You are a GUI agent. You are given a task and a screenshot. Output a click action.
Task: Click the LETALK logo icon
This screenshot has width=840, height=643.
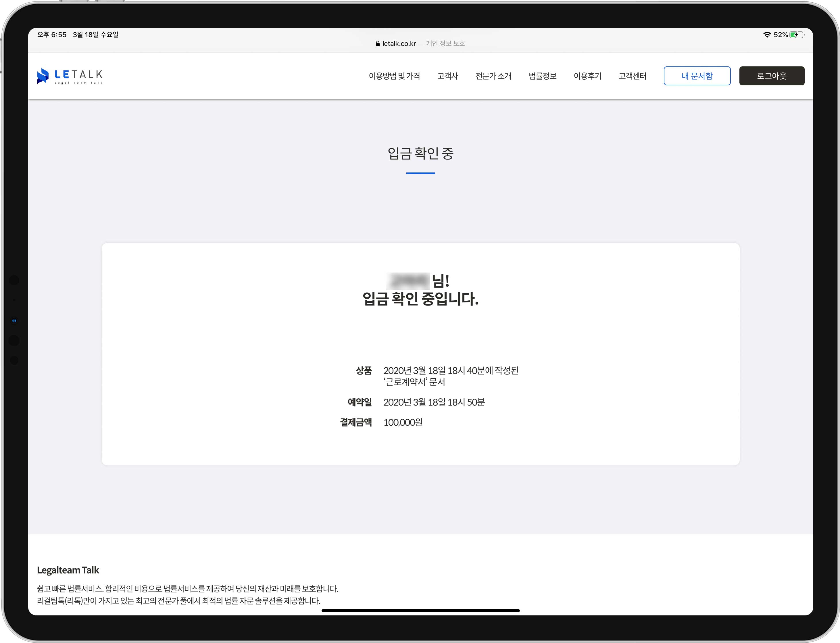(x=43, y=76)
